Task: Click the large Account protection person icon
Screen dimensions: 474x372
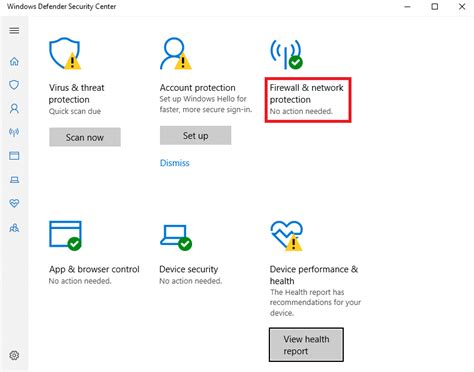Action: (x=176, y=54)
